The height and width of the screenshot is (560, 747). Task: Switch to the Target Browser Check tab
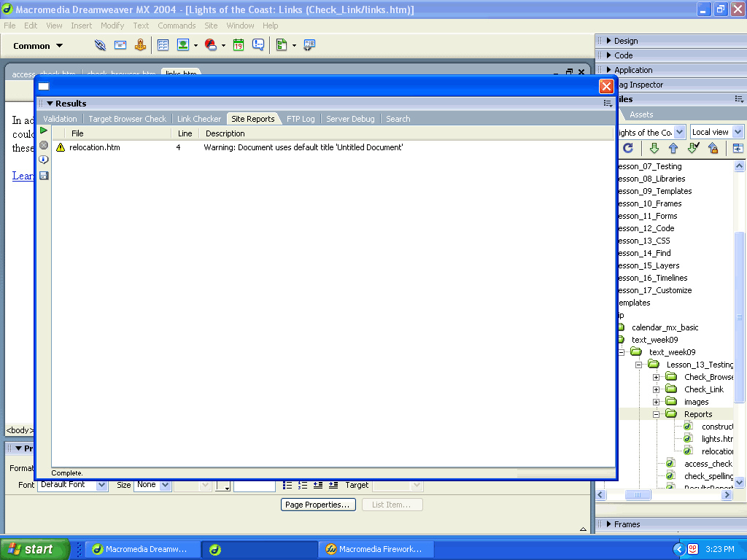click(x=127, y=119)
